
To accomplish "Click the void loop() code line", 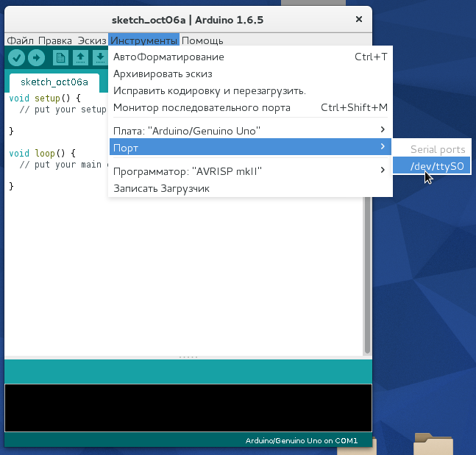I will 42,153.
